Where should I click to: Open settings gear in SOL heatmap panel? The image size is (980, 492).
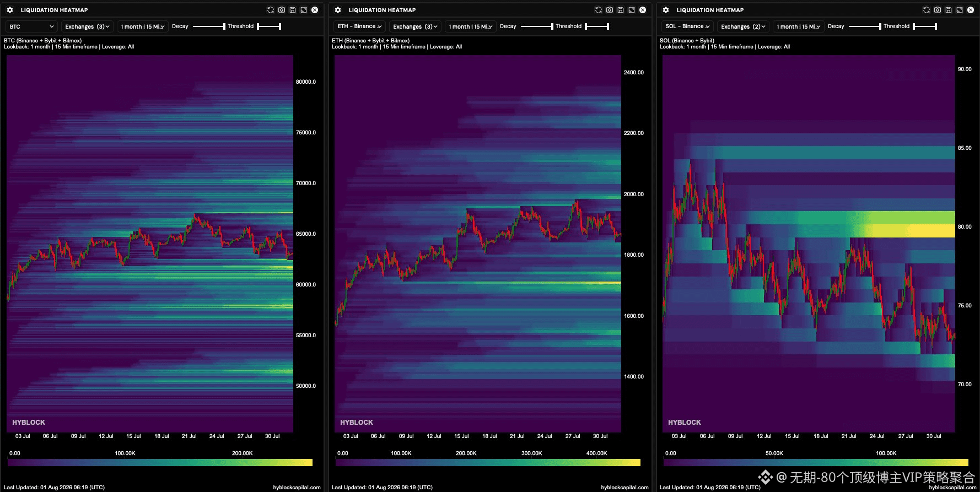point(666,10)
